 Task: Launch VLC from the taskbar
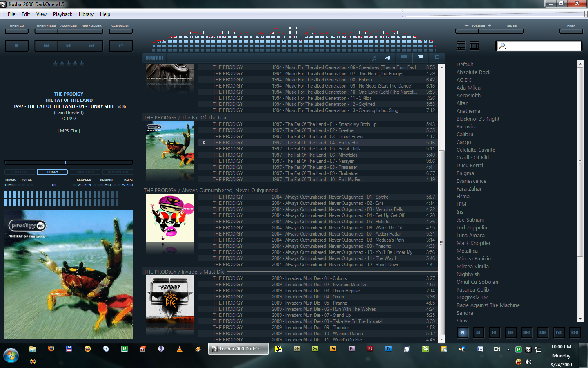pos(180,349)
